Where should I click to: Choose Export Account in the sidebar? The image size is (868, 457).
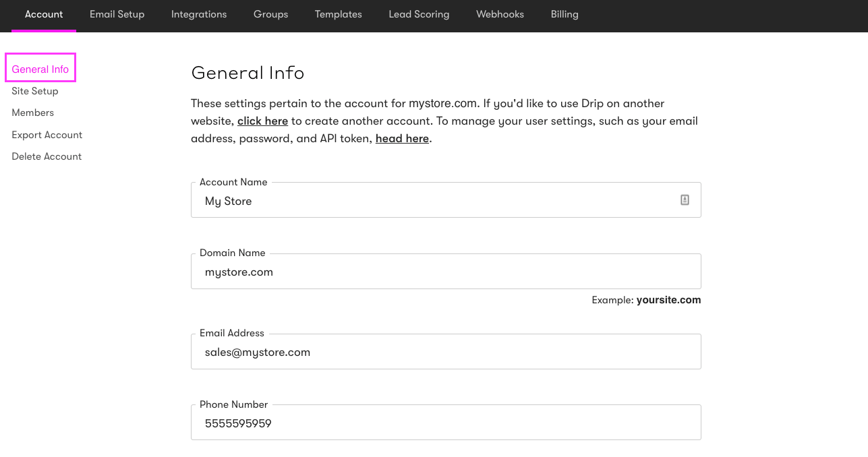[47, 135]
